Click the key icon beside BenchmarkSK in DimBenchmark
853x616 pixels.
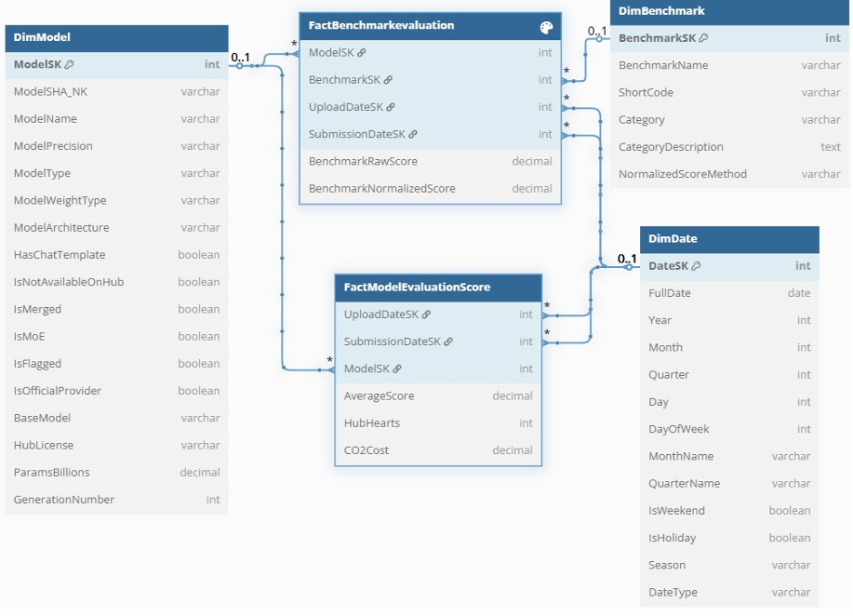[x=703, y=38]
